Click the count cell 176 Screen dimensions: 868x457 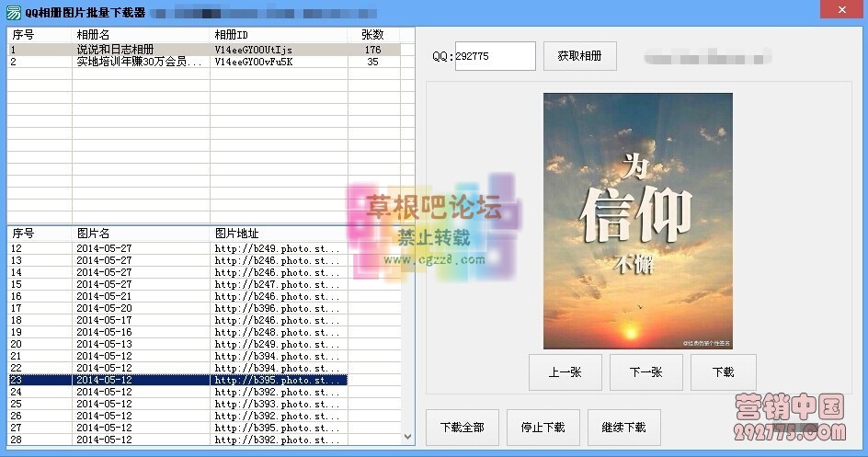coord(372,50)
